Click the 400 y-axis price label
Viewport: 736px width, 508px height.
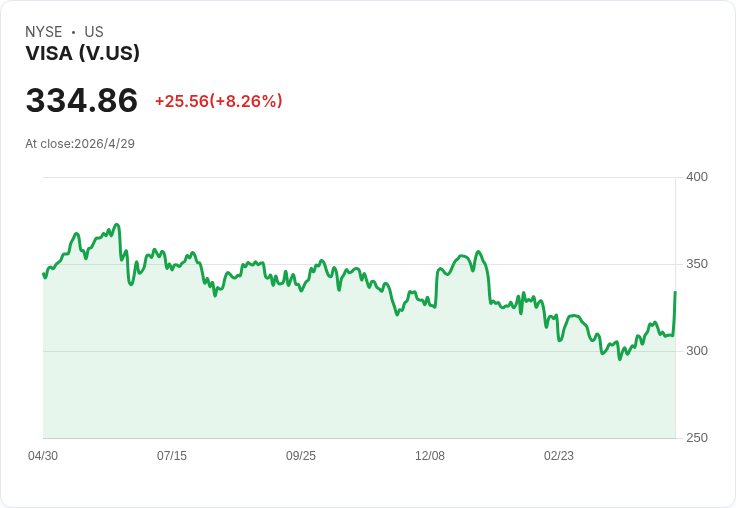[x=696, y=177]
